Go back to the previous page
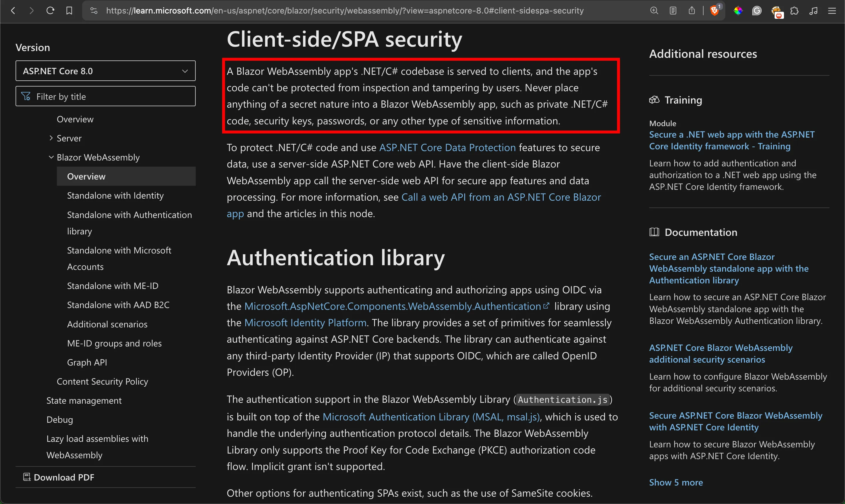845x504 pixels. click(x=13, y=11)
